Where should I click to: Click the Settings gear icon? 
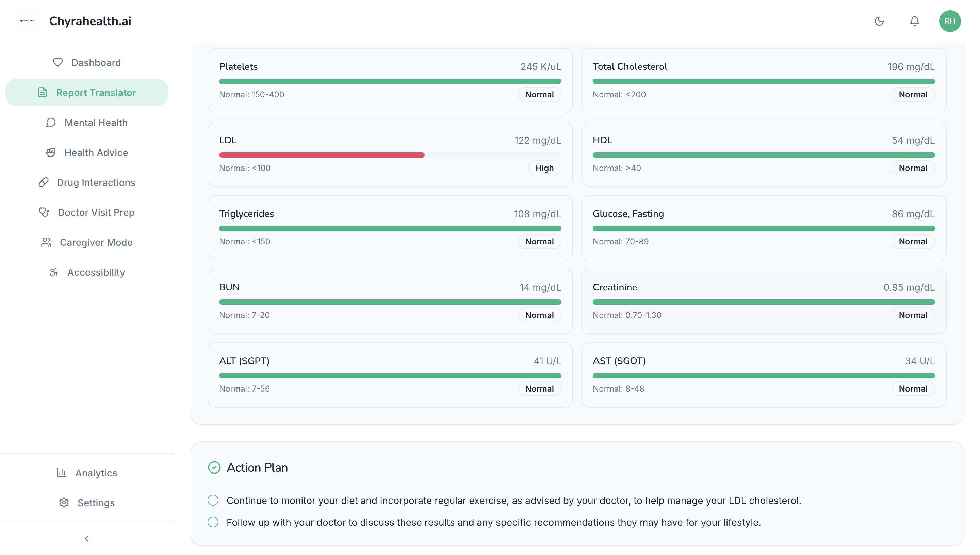64,503
